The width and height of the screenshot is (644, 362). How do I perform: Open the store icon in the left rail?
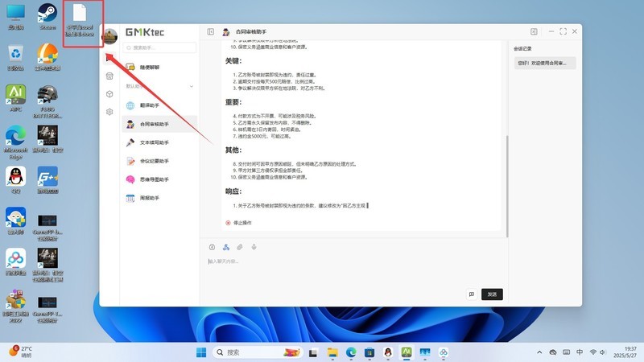click(109, 76)
